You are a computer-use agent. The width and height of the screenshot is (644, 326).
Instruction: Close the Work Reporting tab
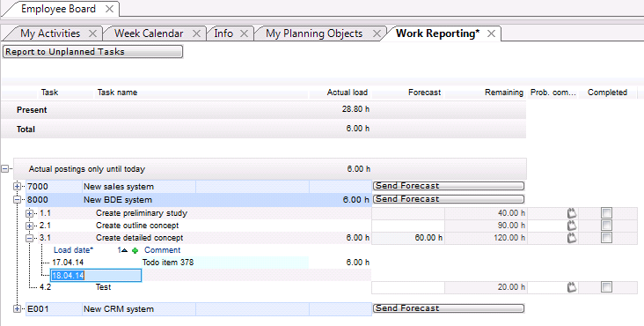click(491, 33)
